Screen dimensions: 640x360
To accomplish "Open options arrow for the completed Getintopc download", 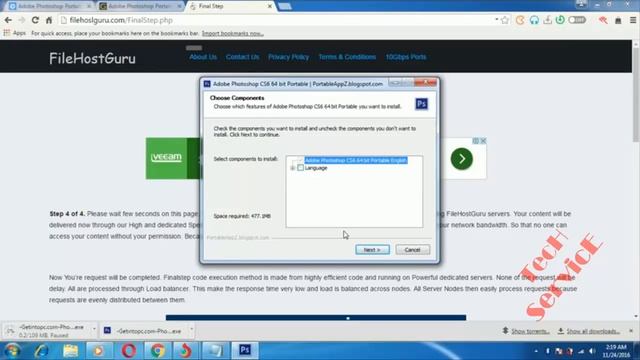I will (191, 329).
